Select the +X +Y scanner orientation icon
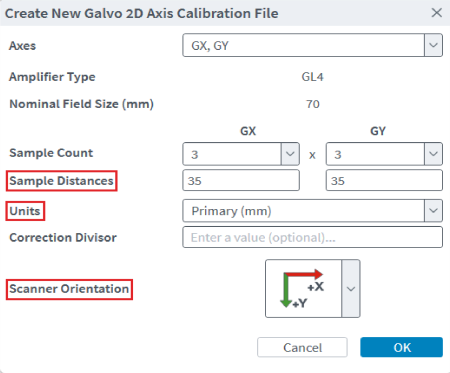Viewport: 450px width, 373px height. (x=303, y=289)
